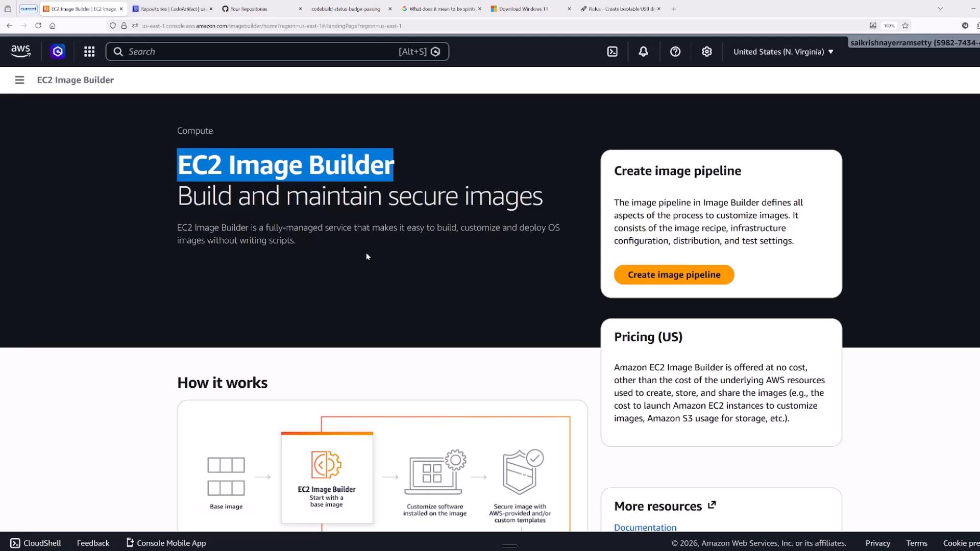The width and height of the screenshot is (980, 551).
Task: Click the 'current' tab group label
Action: [x=29, y=9]
